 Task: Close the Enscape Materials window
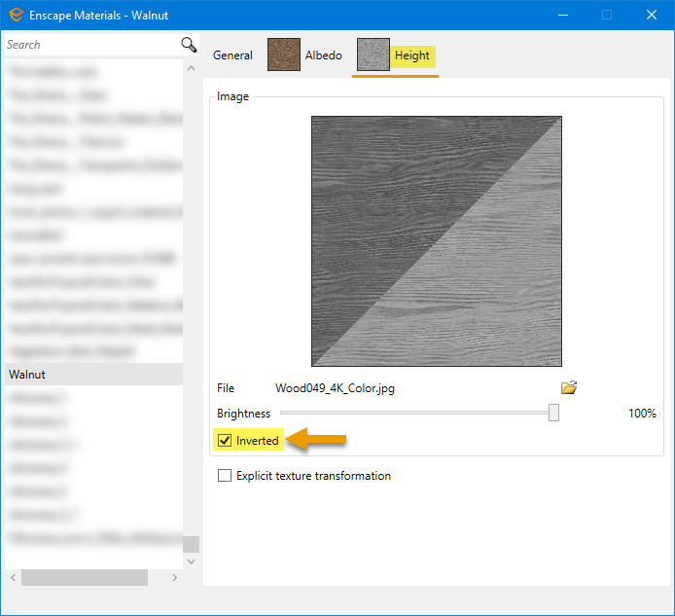(652, 15)
